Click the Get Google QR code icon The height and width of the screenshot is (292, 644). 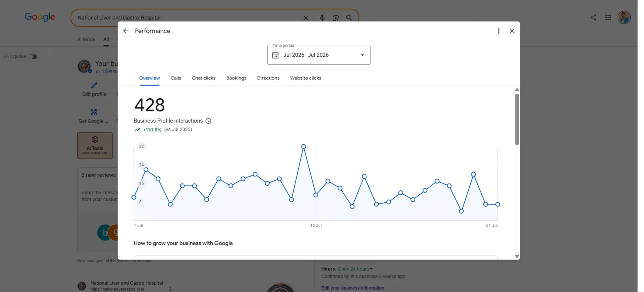(94, 112)
